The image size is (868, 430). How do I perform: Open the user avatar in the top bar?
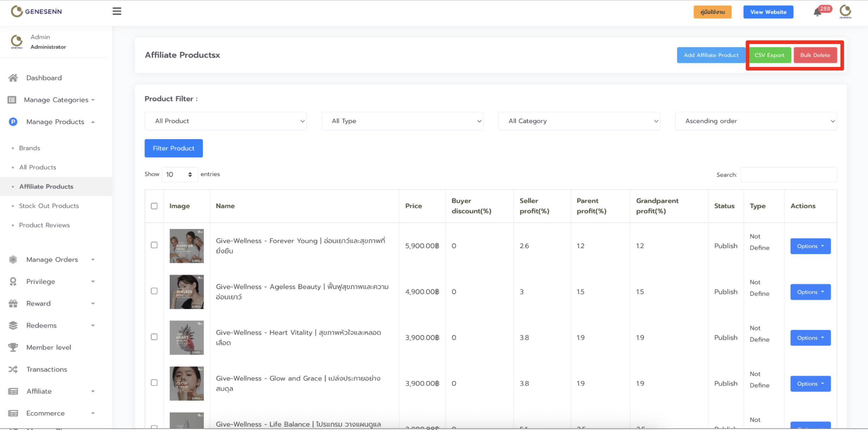click(845, 11)
